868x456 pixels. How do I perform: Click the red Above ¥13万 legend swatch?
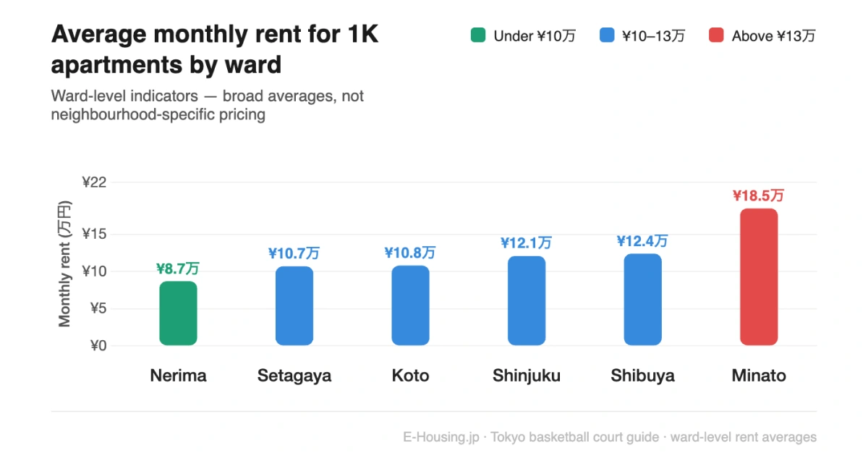click(716, 35)
